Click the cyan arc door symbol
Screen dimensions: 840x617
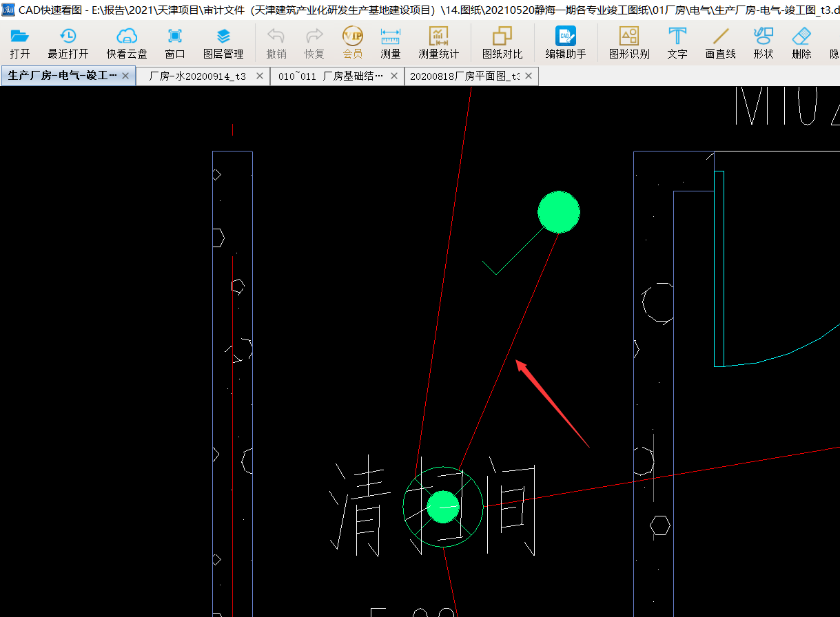[x=777, y=269]
